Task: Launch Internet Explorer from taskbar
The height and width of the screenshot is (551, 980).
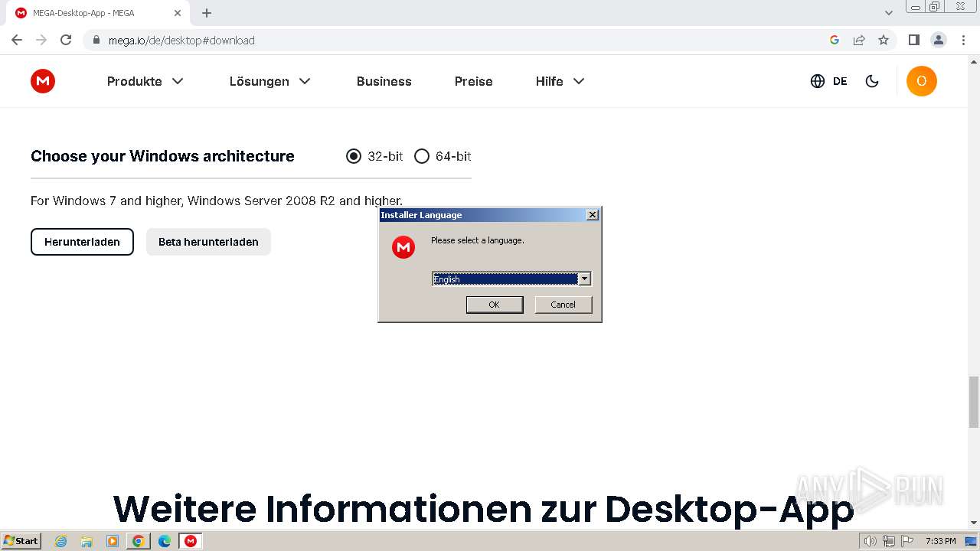Action: pyautogui.click(x=61, y=541)
